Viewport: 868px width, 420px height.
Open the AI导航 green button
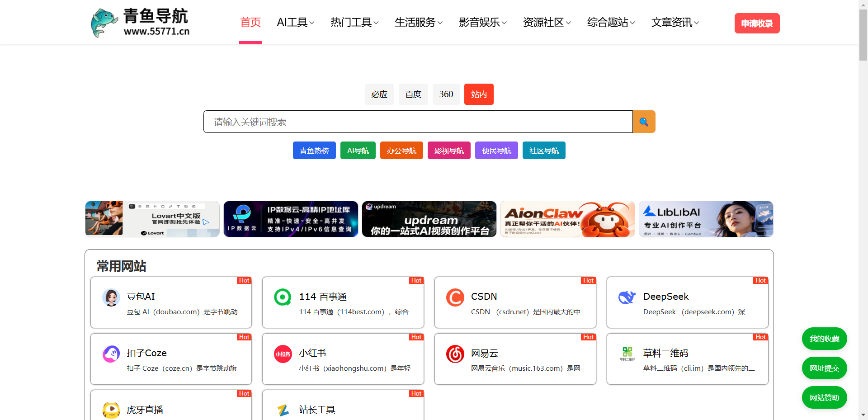(x=358, y=151)
